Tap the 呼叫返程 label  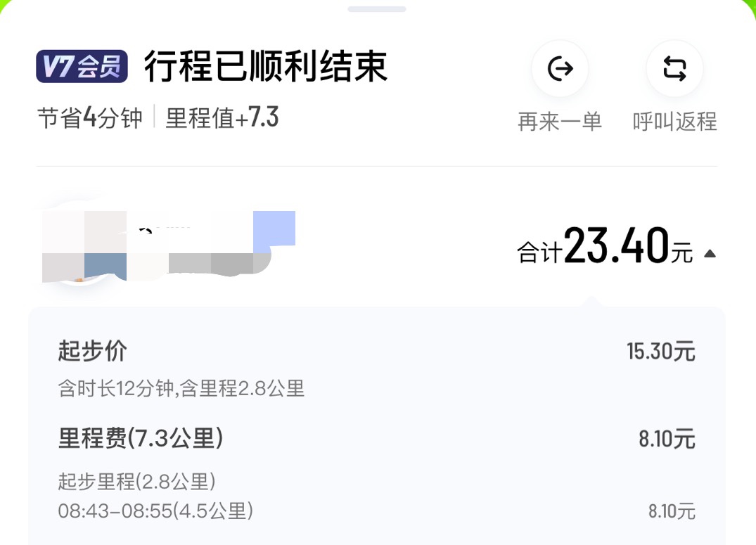pos(674,122)
